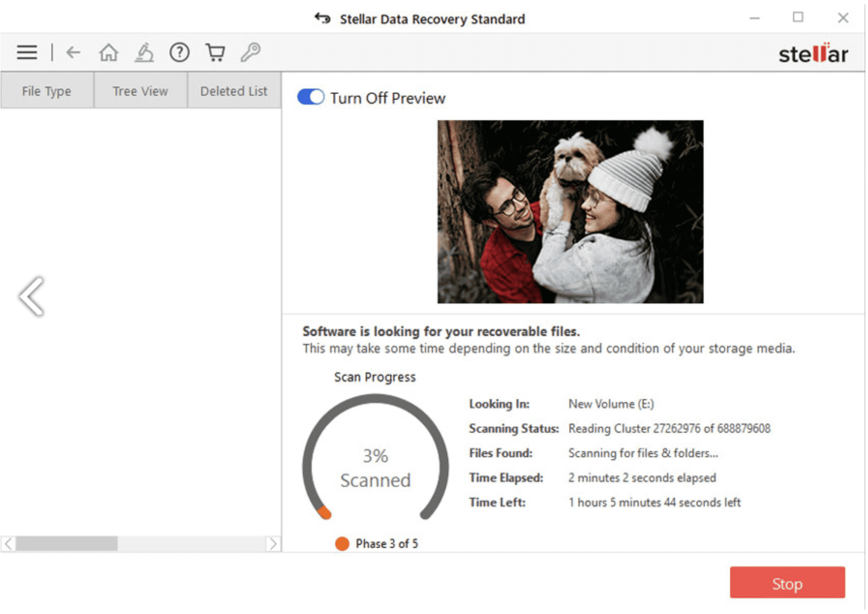This screenshot has width=868, height=614.
Task: Turn off the preview toggle
Action: click(310, 97)
